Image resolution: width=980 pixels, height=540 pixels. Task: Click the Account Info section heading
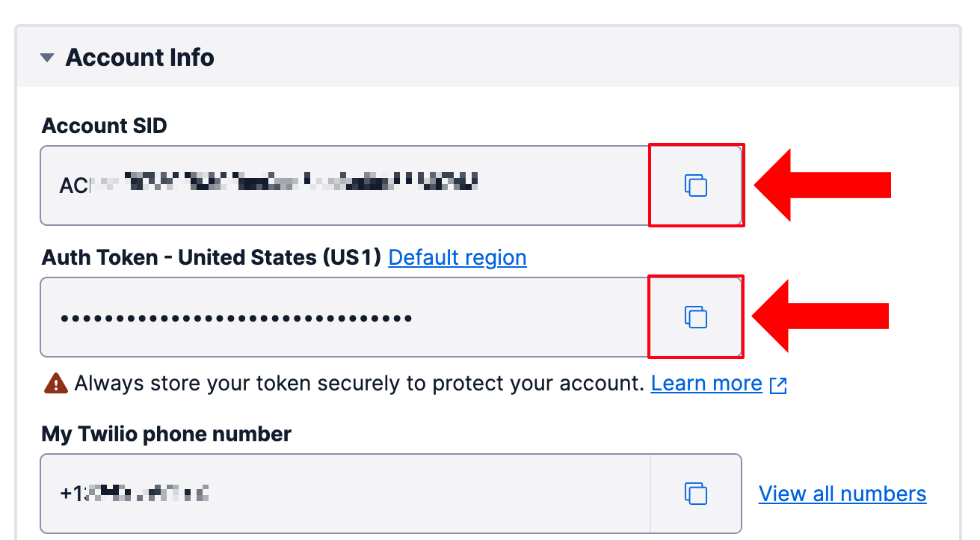coord(140,58)
